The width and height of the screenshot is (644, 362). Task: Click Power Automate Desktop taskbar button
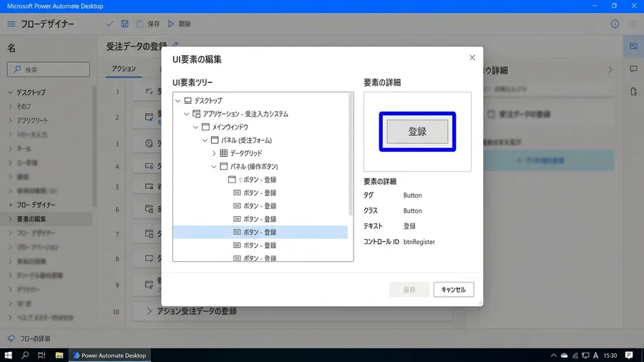(109, 356)
